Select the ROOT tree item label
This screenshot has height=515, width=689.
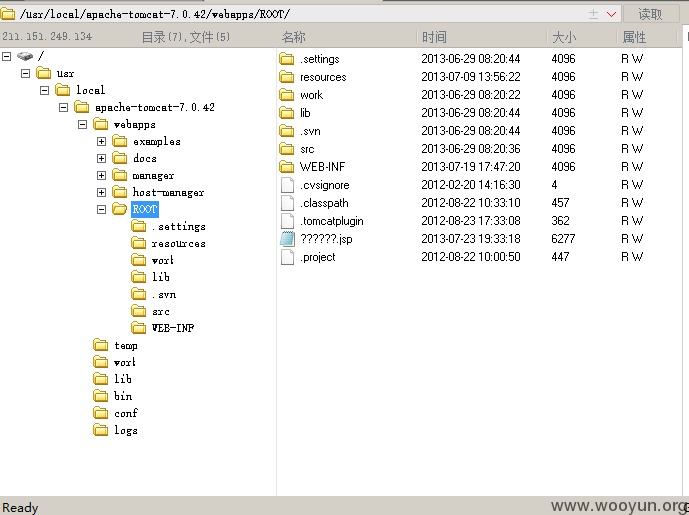click(145, 209)
